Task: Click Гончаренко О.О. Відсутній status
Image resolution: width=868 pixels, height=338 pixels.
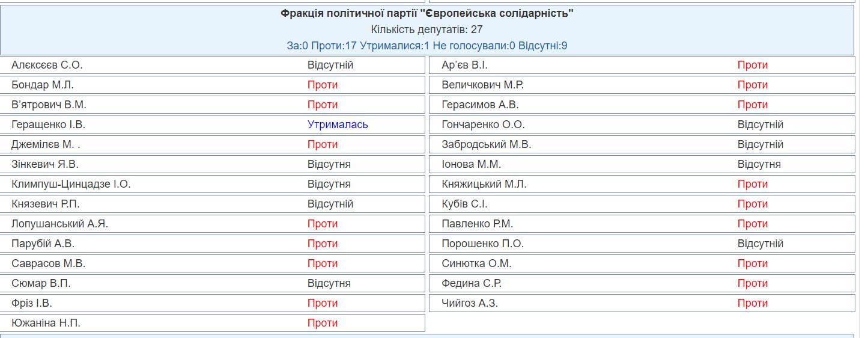Action: pyautogui.click(x=760, y=124)
